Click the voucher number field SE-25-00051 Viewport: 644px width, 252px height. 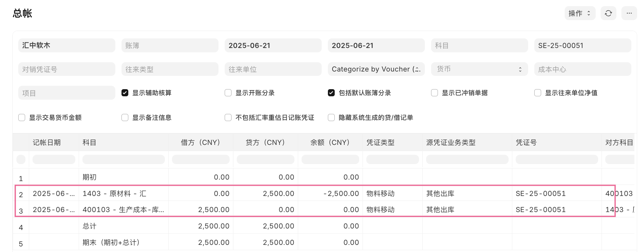click(583, 46)
